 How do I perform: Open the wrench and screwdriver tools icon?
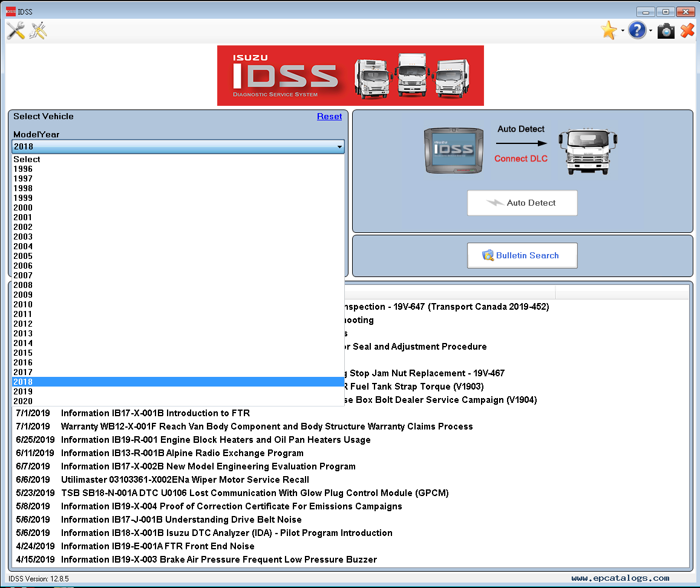pos(16,31)
